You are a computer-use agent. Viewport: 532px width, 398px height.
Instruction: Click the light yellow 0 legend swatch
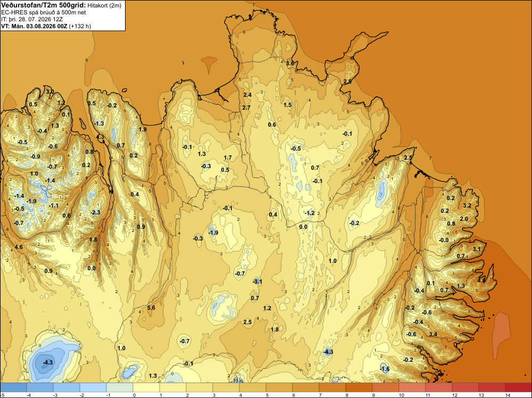[146, 387]
